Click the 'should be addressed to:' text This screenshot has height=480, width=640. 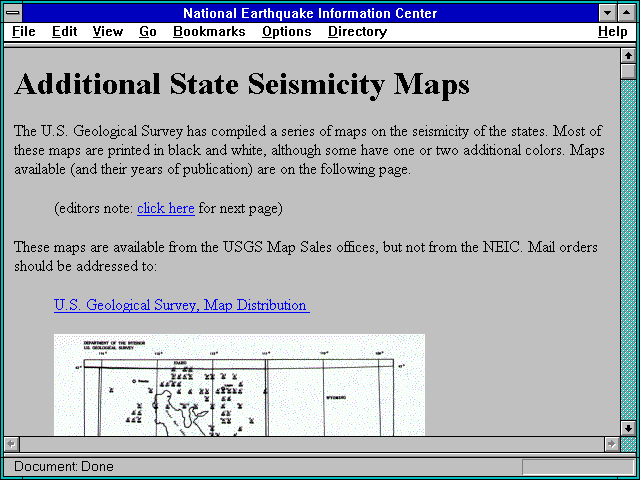[85, 266]
